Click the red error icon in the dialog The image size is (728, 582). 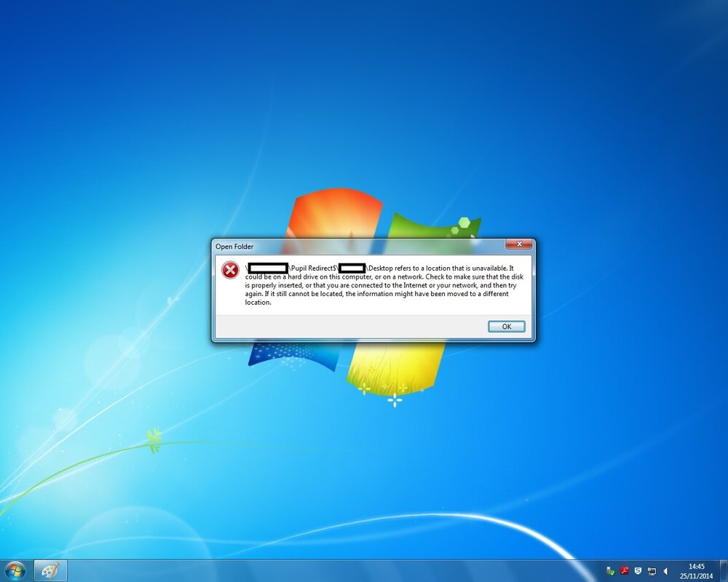[x=230, y=270]
